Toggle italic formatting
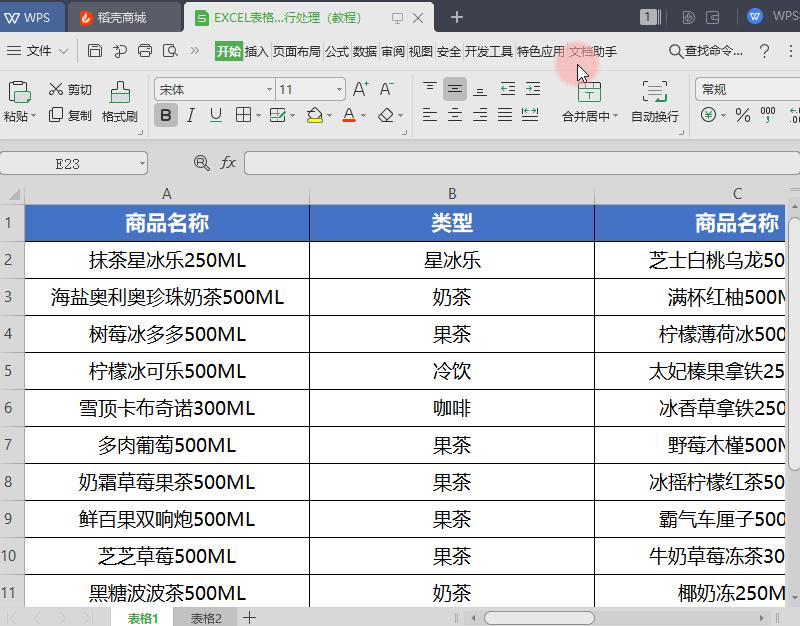 [x=190, y=115]
